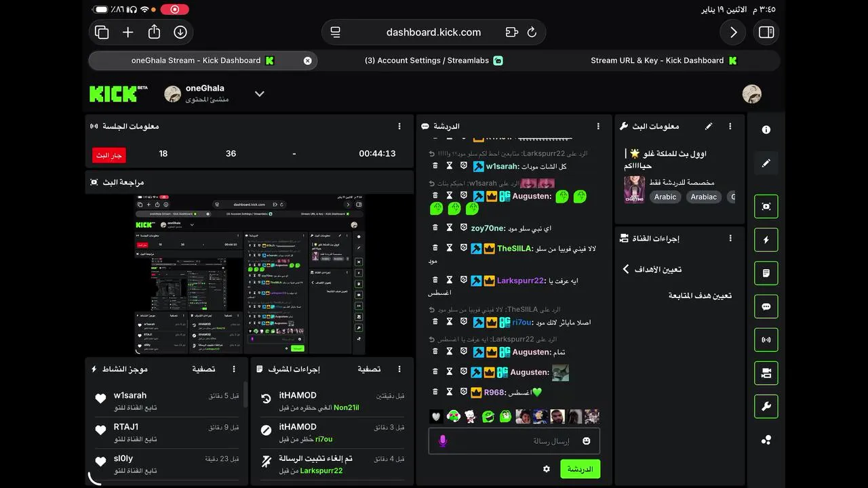Screen dimensions: 868x488
Task: Delete w1sarah's chat message with trash icon
Action: click(x=435, y=165)
